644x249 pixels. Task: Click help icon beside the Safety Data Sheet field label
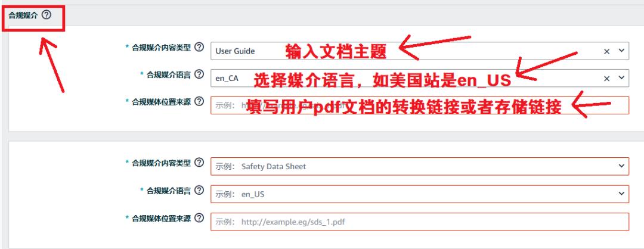click(199, 163)
